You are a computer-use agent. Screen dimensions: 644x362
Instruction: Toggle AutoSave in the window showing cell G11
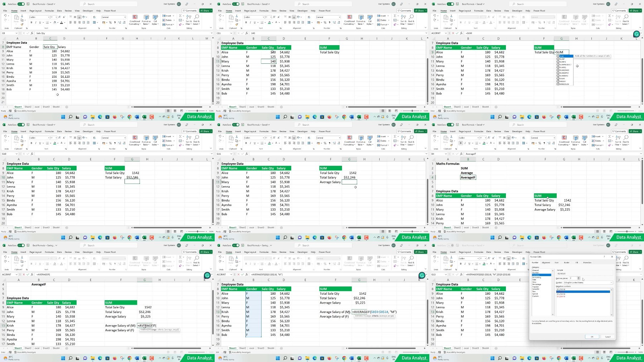[x=235, y=125]
